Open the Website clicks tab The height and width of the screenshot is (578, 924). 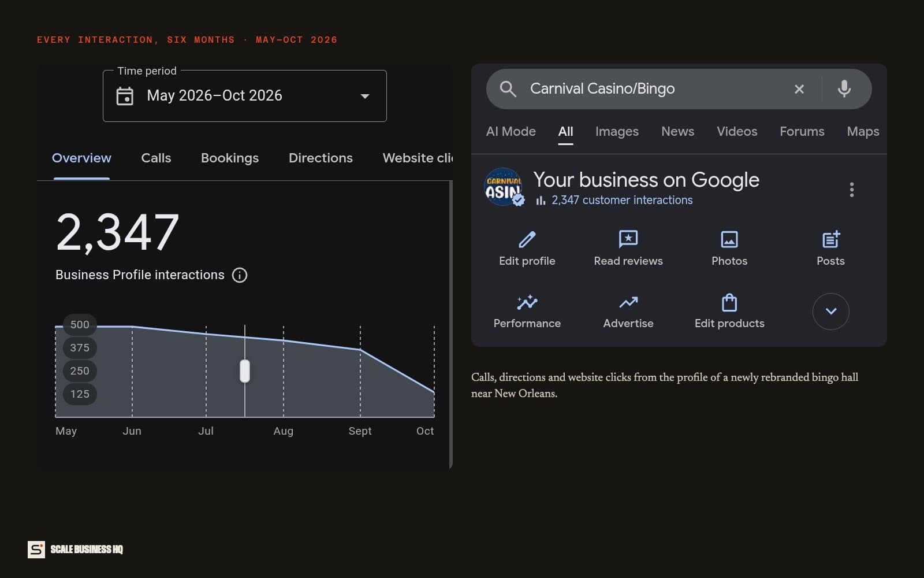tap(418, 158)
